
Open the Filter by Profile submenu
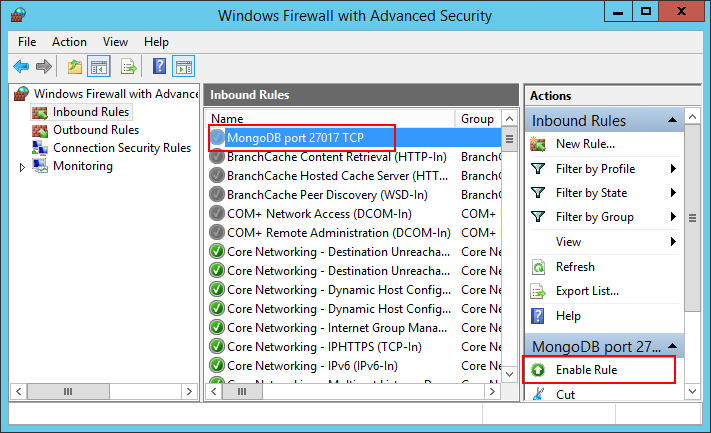tap(673, 169)
